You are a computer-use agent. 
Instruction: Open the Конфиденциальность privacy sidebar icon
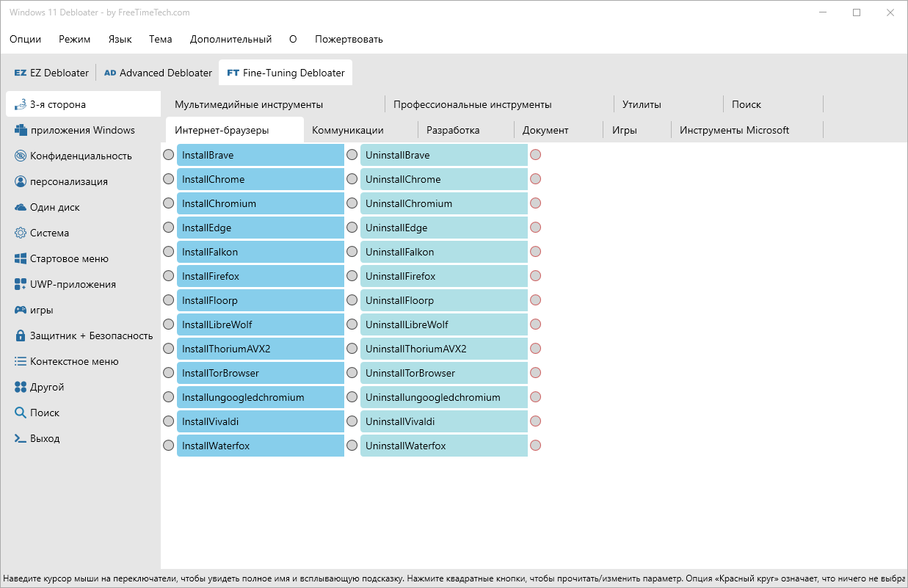[21, 156]
